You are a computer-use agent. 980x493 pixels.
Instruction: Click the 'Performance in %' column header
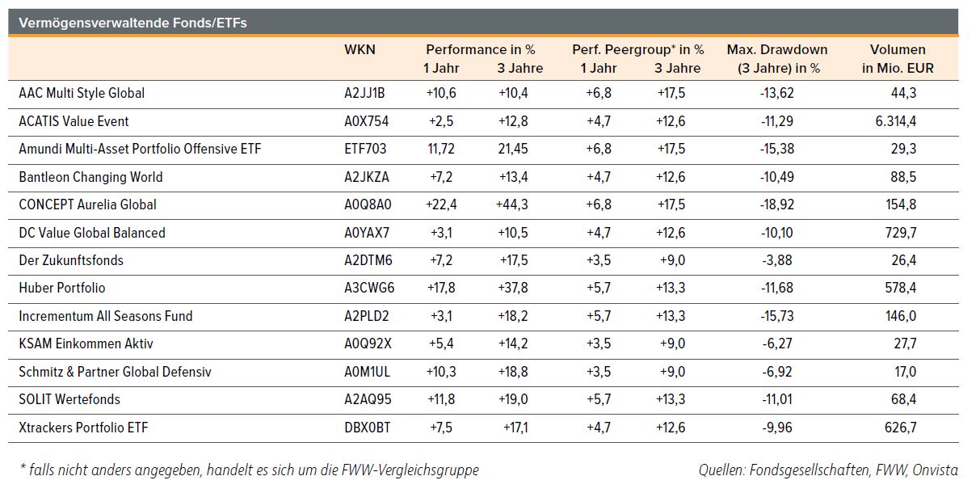coord(481,50)
